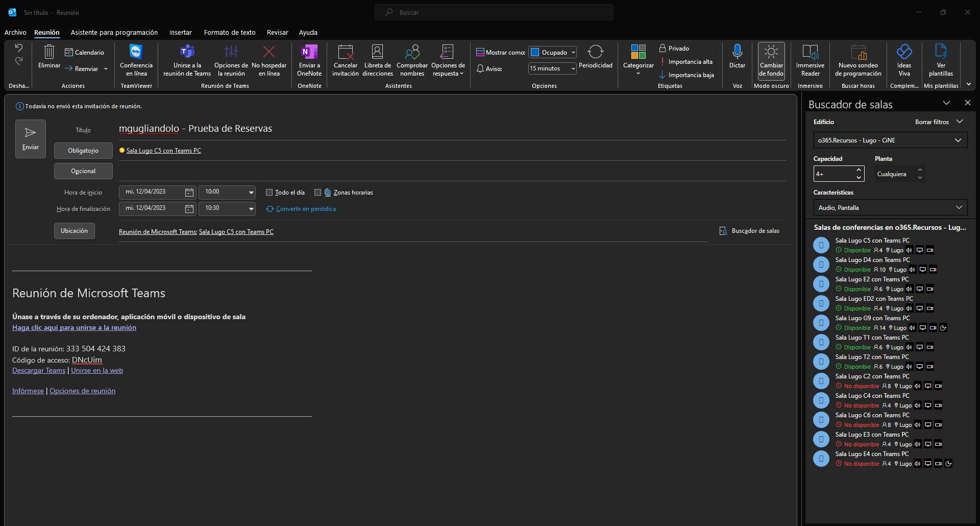980x526 pixels.
Task: Set Importancia baja
Action: pyautogui.click(x=687, y=75)
